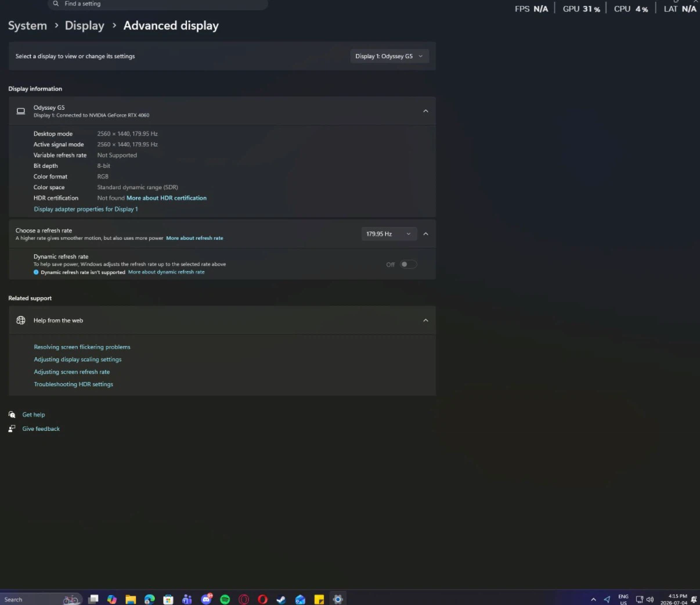Image resolution: width=700 pixels, height=605 pixels.
Task: Click the search magnifier icon in Find a setting
Action: (56, 3)
